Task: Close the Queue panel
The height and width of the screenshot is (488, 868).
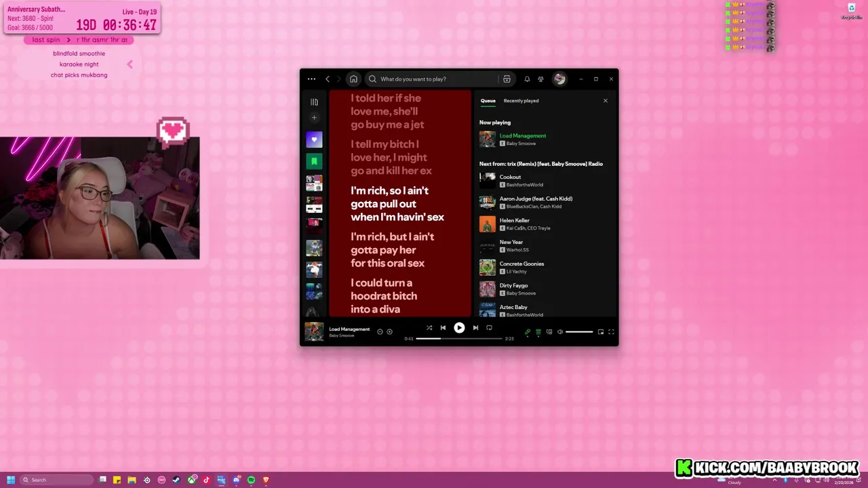Action: coord(606,101)
